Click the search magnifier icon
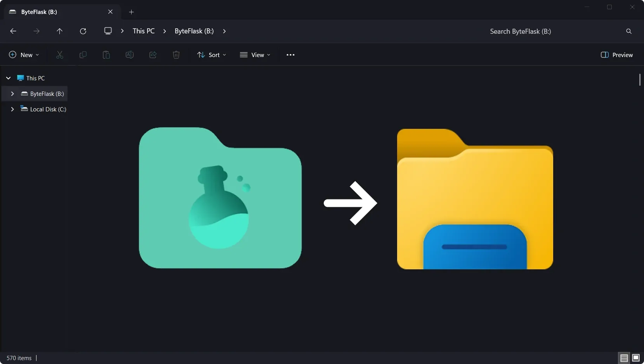The height and width of the screenshot is (364, 644). point(629,31)
